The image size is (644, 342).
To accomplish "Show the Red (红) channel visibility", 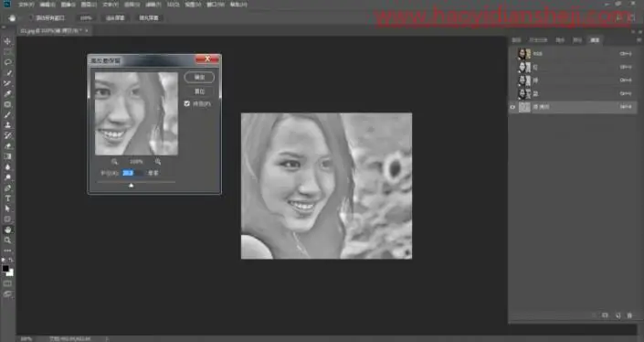I will point(512,67).
